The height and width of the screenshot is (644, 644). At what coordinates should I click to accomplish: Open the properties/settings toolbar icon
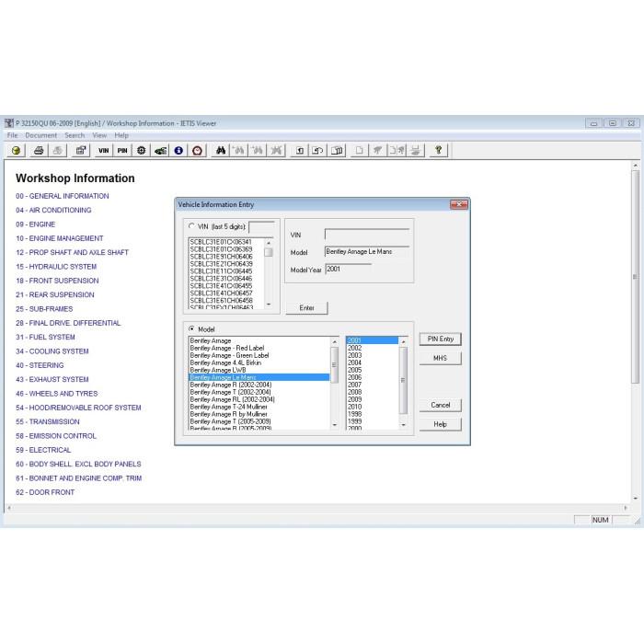81,151
